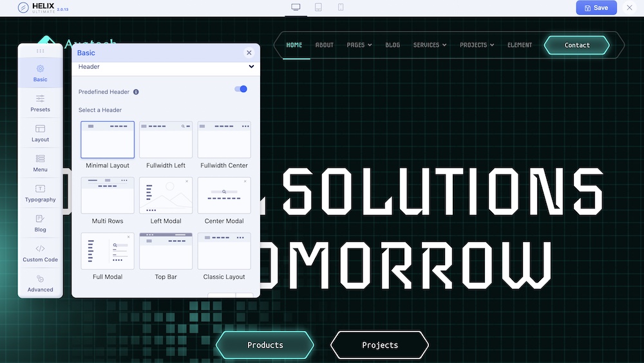
Task: Switch to tablet preview device icon
Action: pos(318,8)
